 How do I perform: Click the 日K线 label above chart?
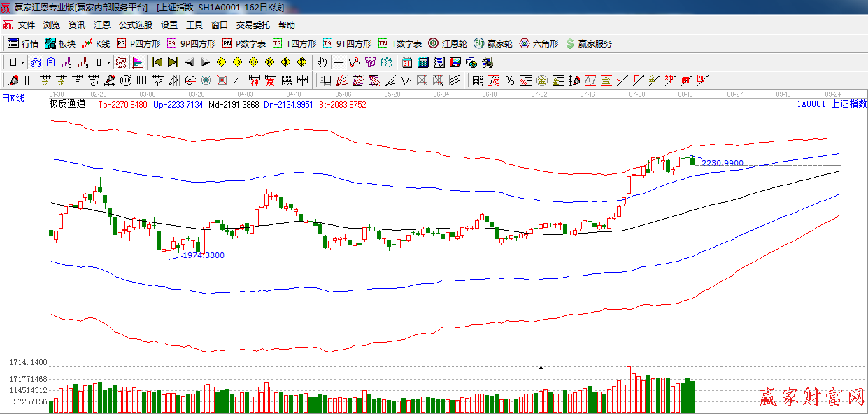[13, 99]
